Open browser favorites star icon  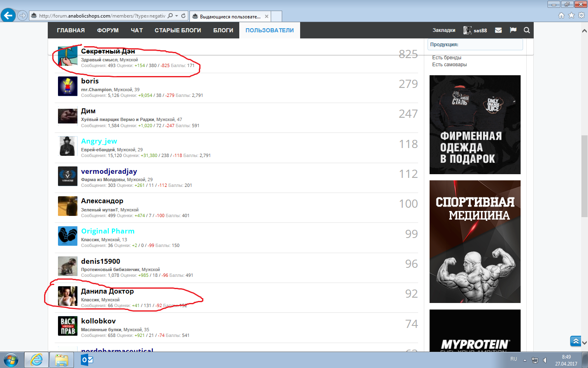point(571,16)
